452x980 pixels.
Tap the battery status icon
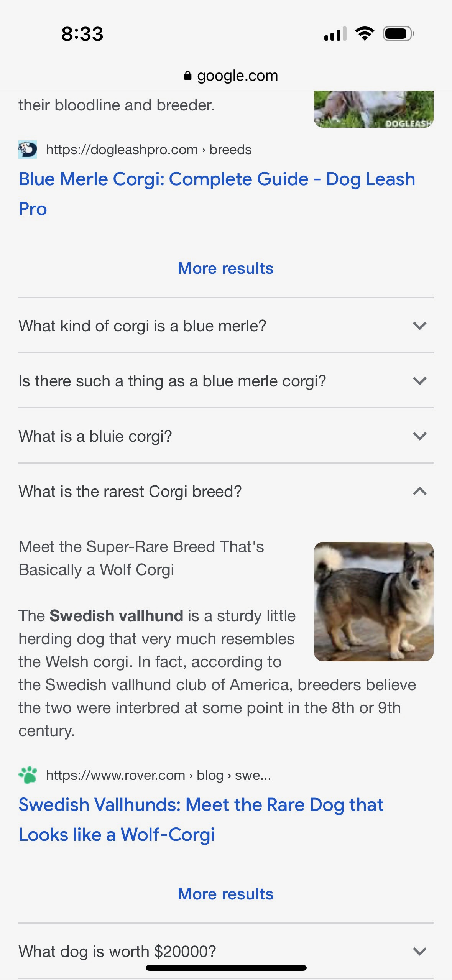[x=398, y=34]
